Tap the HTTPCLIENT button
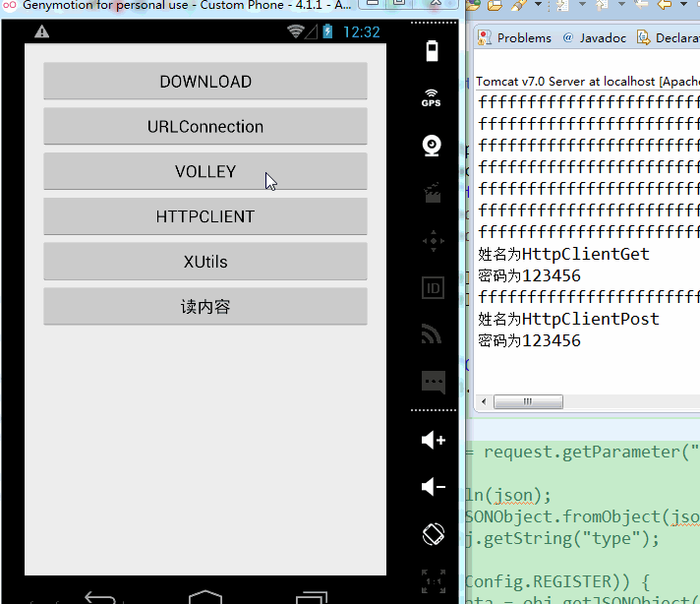The image size is (700, 604). 205,216
